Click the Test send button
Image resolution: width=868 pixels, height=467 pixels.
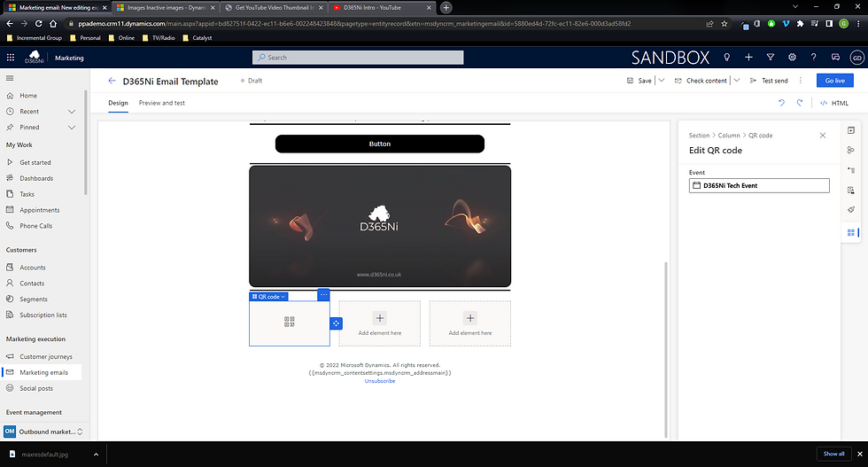(x=769, y=81)
